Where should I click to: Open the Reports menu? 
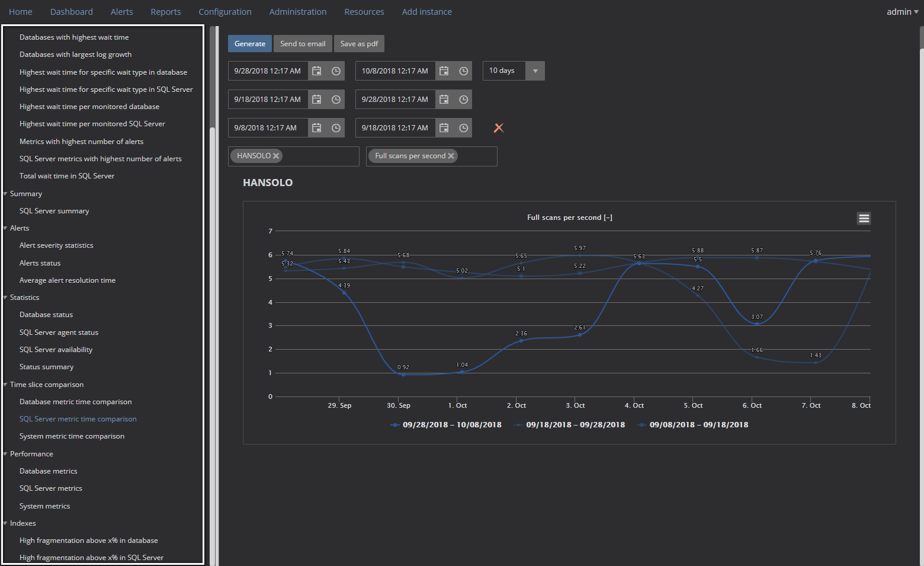coord(166,12)
